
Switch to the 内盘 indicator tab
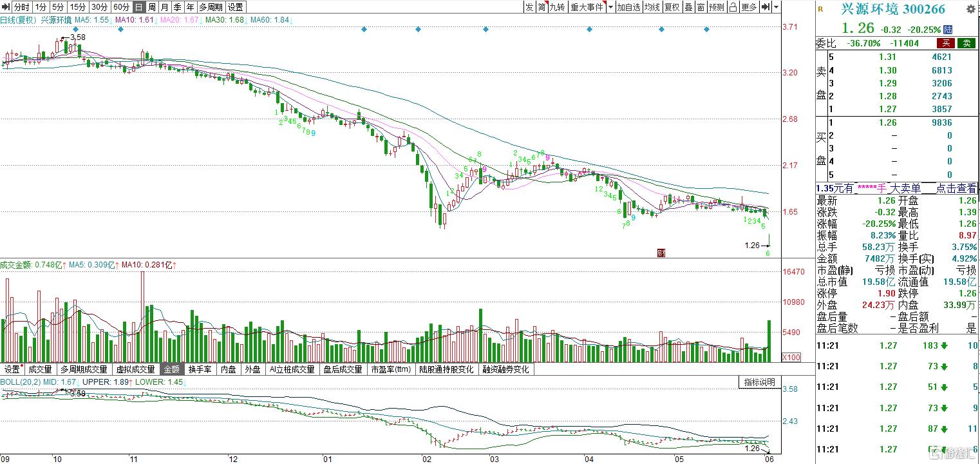[229, 370]
